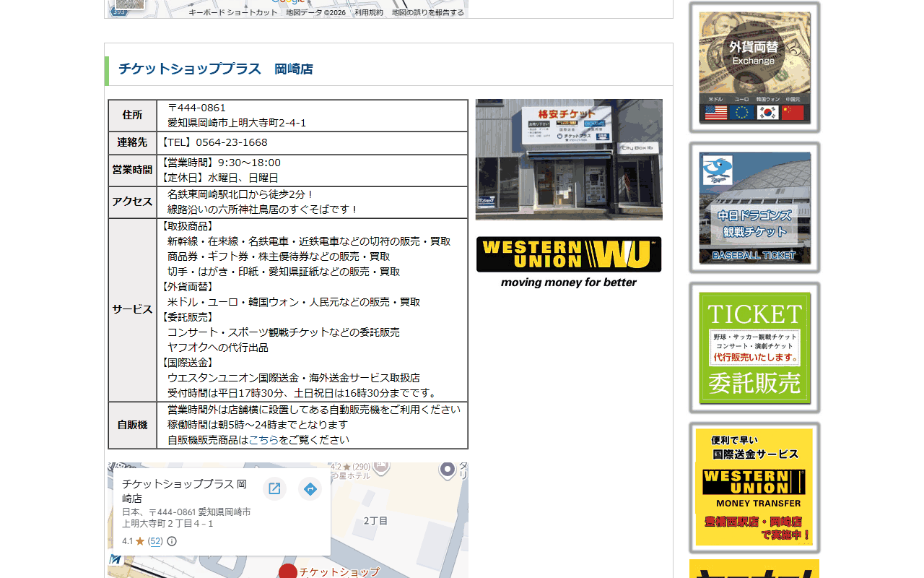
Task: Click the アクセス table header cell
Action: pyautogui.click(x=132, y=202)
